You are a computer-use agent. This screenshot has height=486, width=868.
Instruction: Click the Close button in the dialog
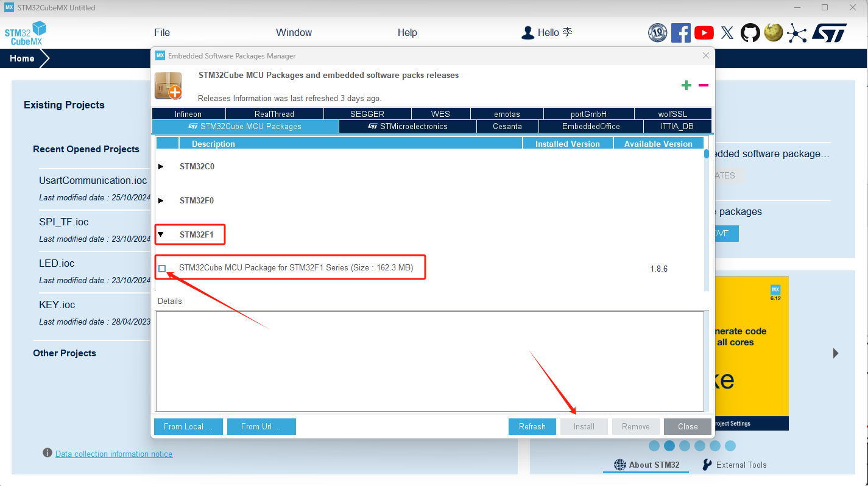coord(688,426)
